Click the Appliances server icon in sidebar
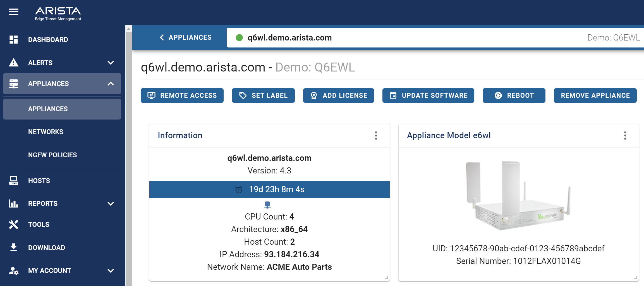 [13, 84]
